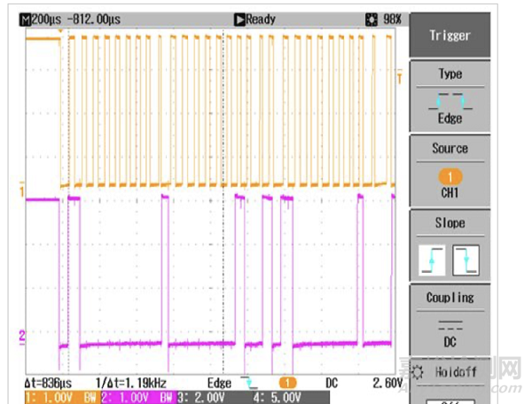The image size is (532, 404).
Task: Click the brightness icon beside 98%
Action: [372, 19]
